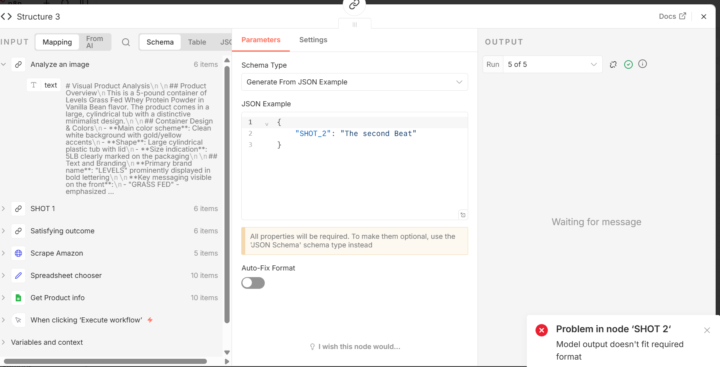Image resolution: width=720 pixels, height=367 pixels.
Task: Open the Schema Type dropdown
Action: point(354,82)
